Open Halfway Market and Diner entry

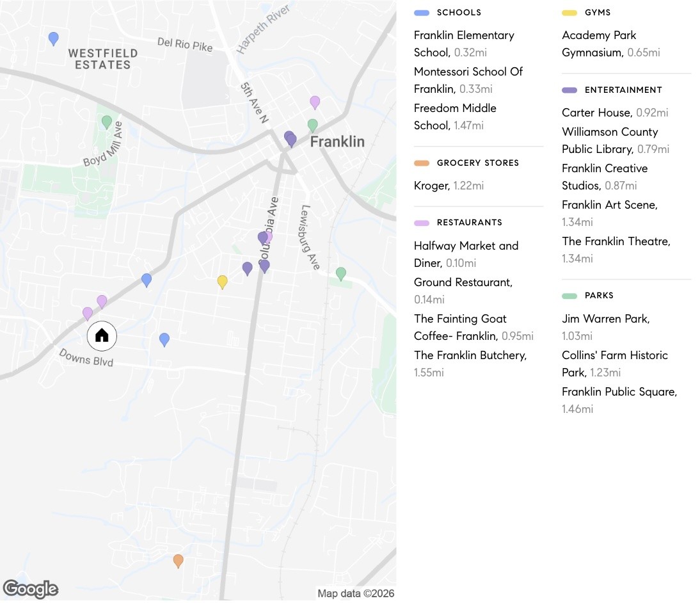click(466, 254)
